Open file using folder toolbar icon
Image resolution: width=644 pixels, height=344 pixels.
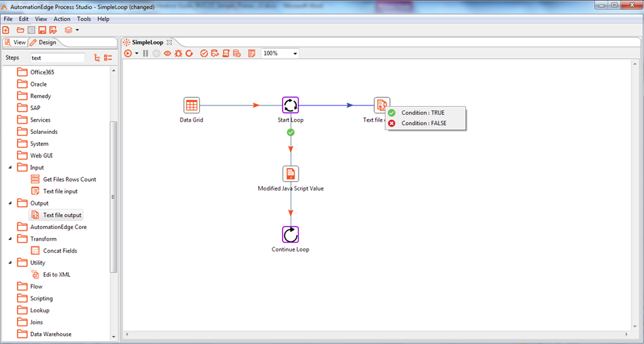(x=20, y=30)
